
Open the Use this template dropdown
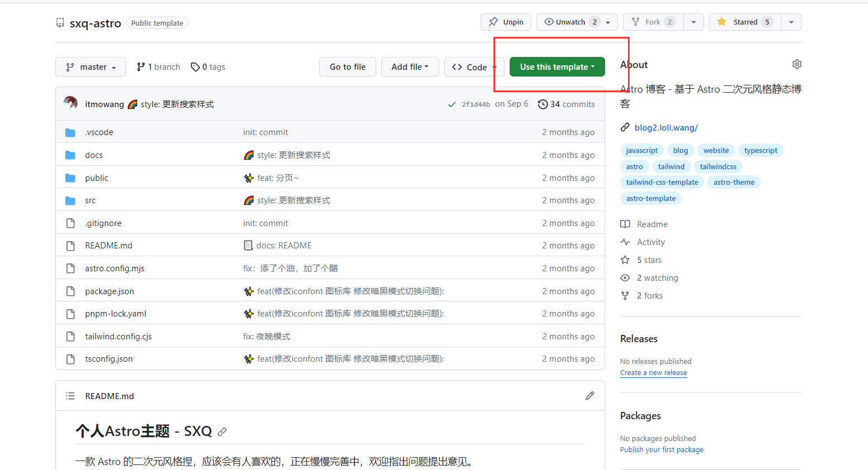pos(557,67)
